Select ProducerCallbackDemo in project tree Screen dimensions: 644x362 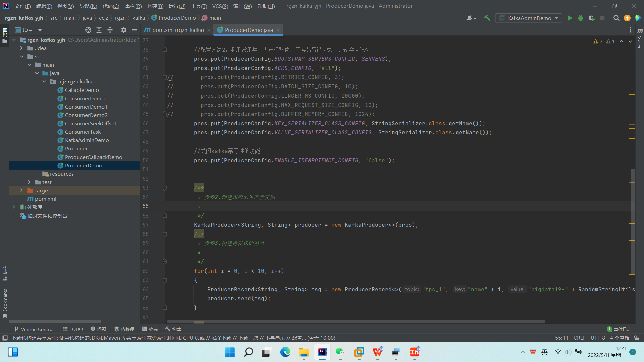94,157
